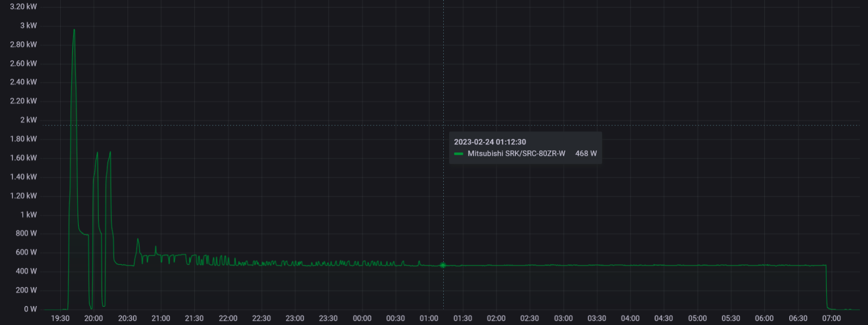Click the 05:30 x-axis label
This screenshot has height=325, width=868.
coord(731,318)
